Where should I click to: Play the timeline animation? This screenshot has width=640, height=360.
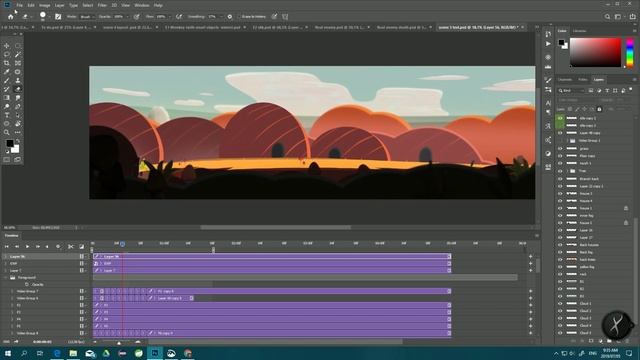click(27, 247)
